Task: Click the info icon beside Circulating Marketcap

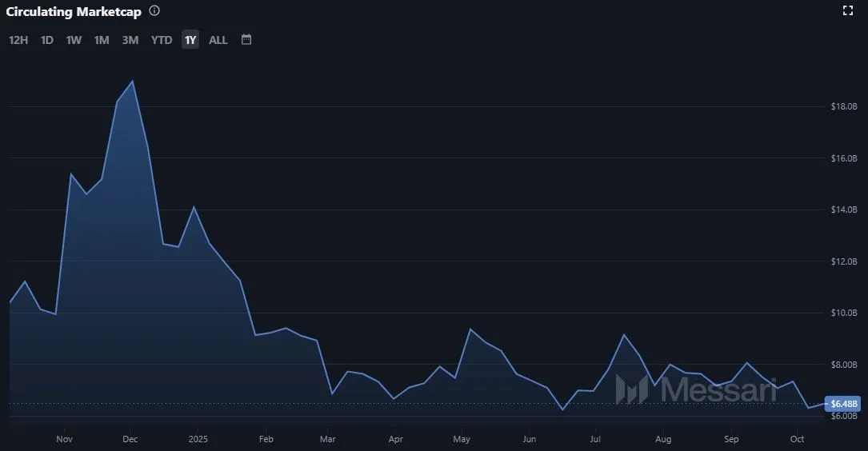Action: [x=154, y=11]
